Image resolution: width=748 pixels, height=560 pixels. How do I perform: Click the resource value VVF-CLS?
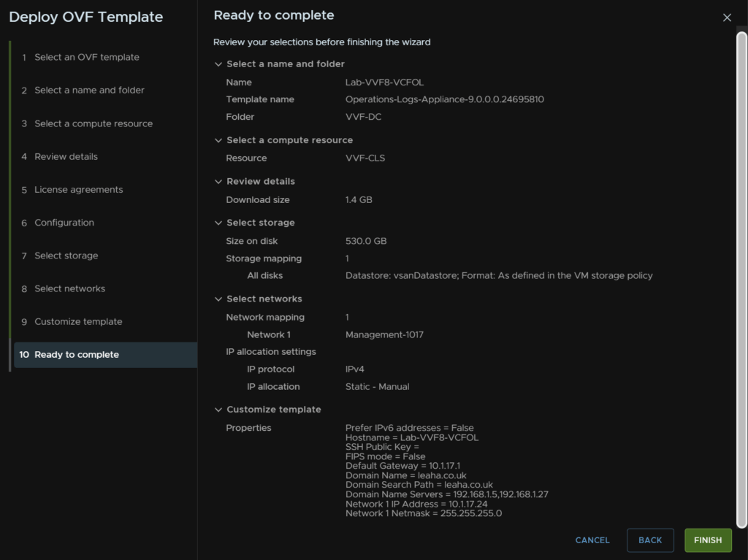click(365, 158)
